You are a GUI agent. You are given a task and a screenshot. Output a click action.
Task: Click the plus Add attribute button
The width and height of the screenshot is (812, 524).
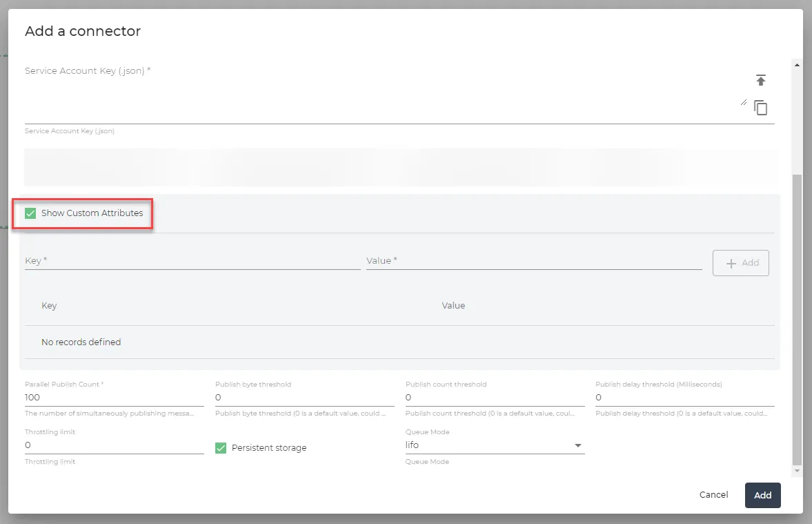tap(740, 263)
